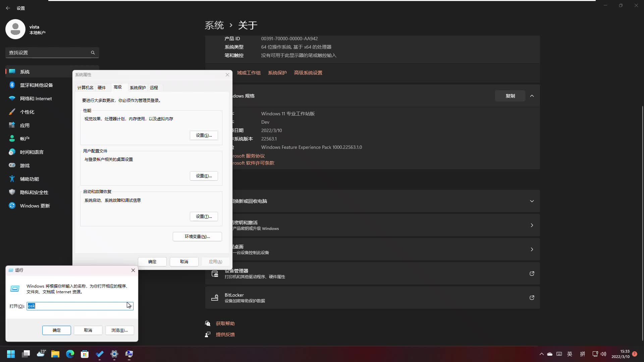The height and width of the screenshot is (362, 644).
Task: Open the Microsoft 软件许可条款 link
Action: point(253,163)
